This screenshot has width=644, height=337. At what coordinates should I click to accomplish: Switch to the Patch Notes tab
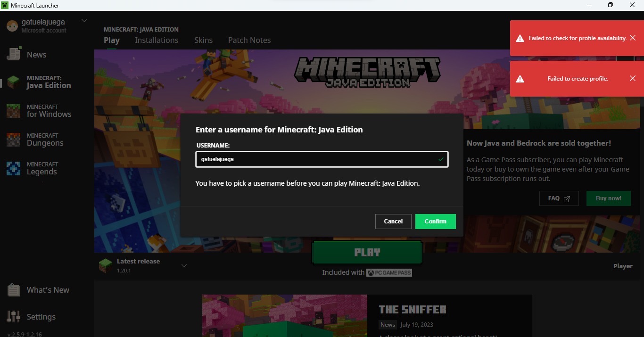click(x=249, y=40)
